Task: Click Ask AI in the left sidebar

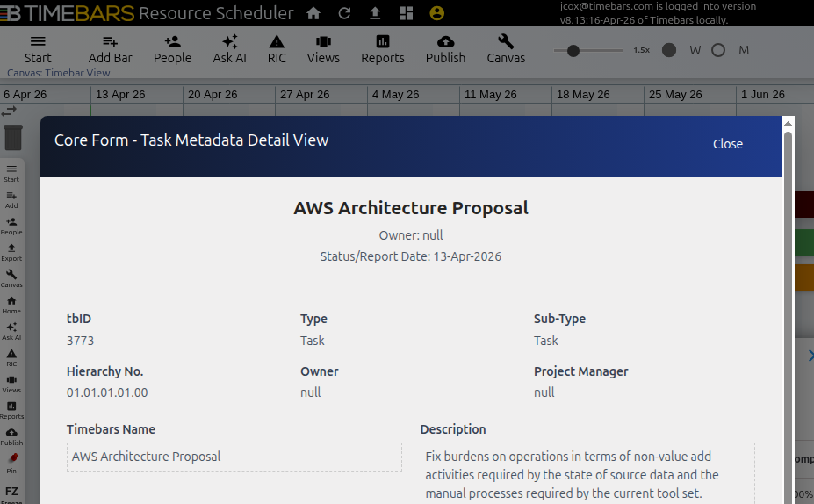Action: [x=11, y=332]
